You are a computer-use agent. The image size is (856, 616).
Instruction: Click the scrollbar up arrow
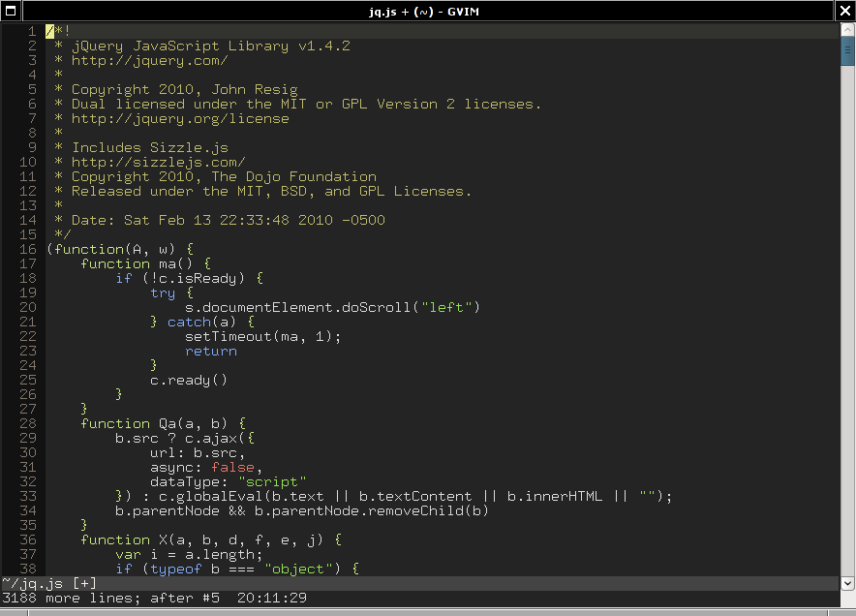click(x=847, y=28)
